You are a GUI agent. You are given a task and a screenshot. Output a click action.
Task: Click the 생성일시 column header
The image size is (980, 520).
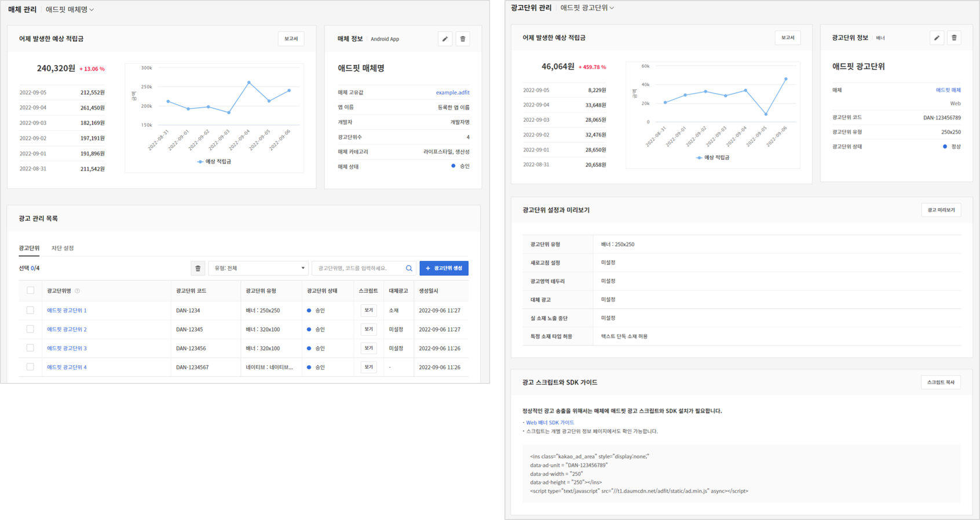429,291
